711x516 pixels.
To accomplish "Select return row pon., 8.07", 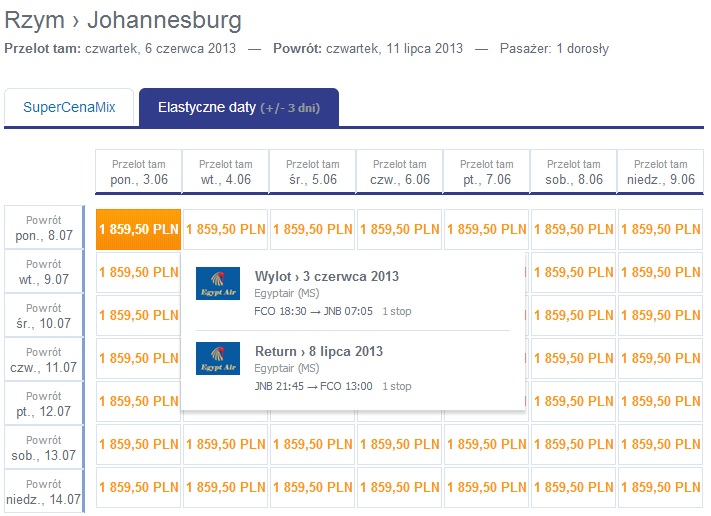I will (x=44, y=227).
